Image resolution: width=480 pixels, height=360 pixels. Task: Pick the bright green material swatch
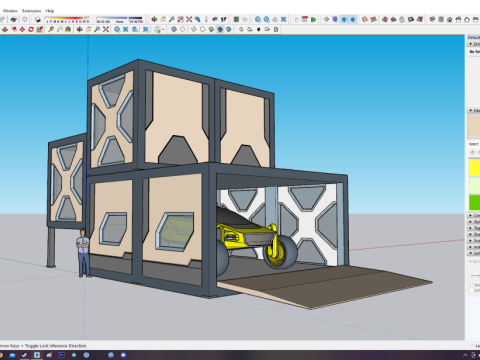click(x=474, y=203)
